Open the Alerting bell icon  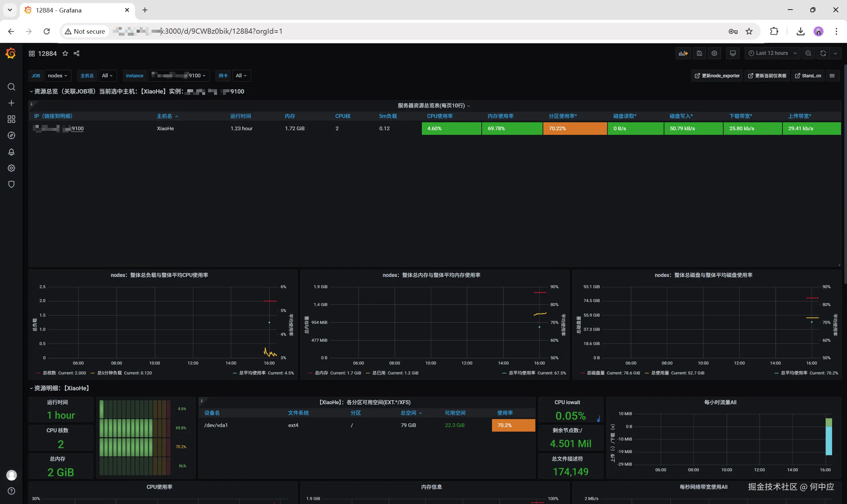11,152
